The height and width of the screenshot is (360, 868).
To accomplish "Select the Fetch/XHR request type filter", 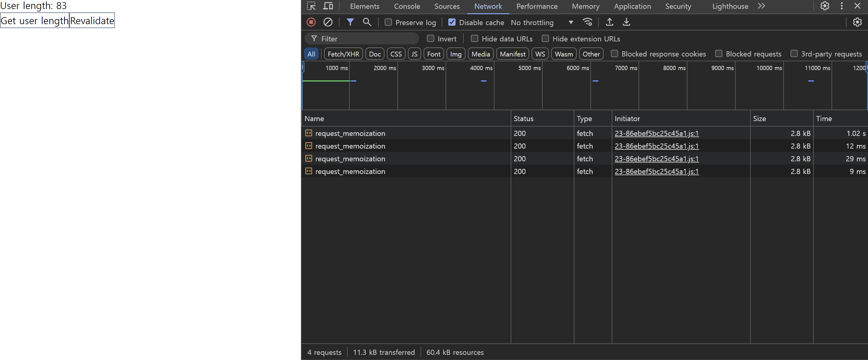I will tap(343, 54).
